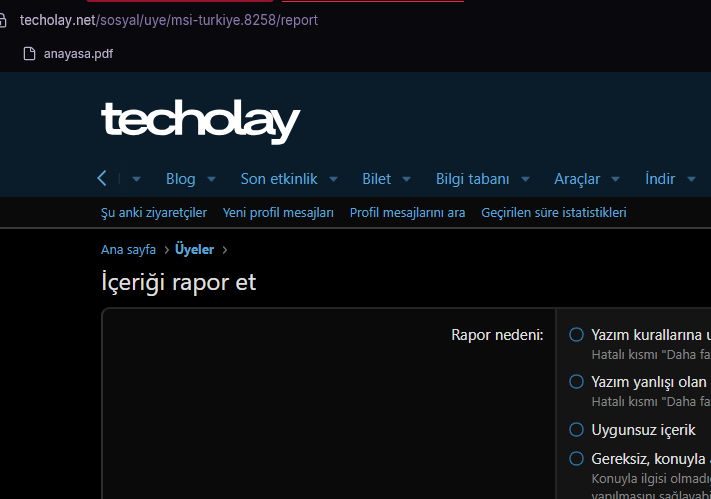Expand the İndir dropdown arrow
The image size is (711, 499).
[x=691, y=179]
